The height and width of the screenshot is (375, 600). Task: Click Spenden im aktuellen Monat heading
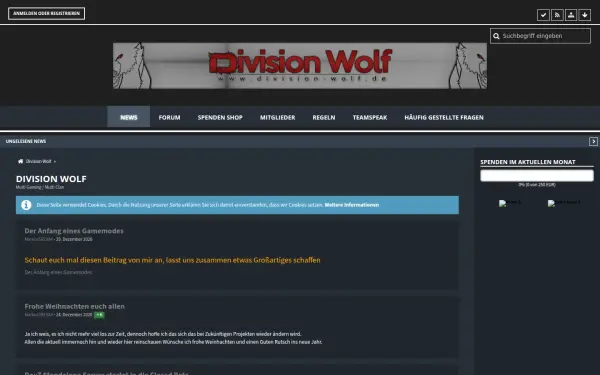[528, 162]
